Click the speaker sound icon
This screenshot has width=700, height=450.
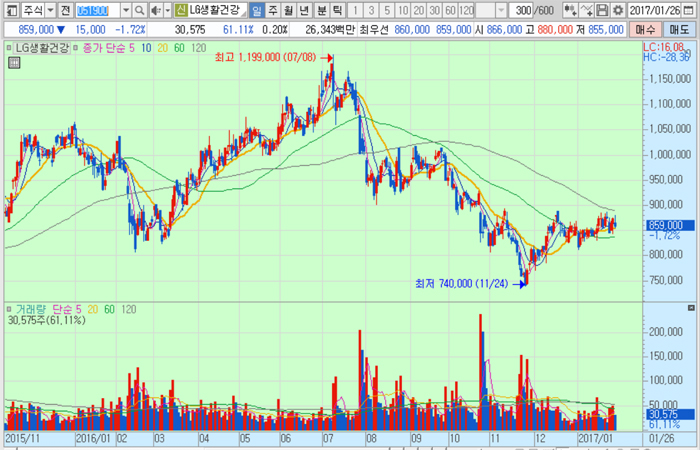click(155, 10)
